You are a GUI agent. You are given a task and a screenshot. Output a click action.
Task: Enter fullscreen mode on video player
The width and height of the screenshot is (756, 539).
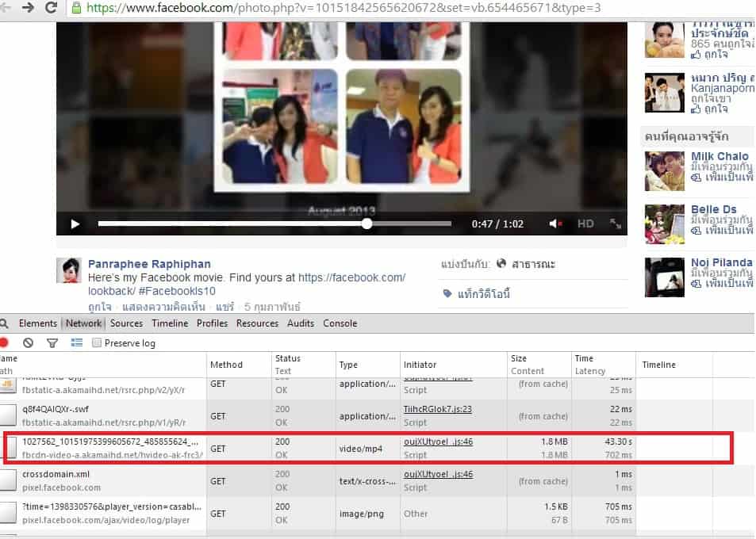[615, 224]
